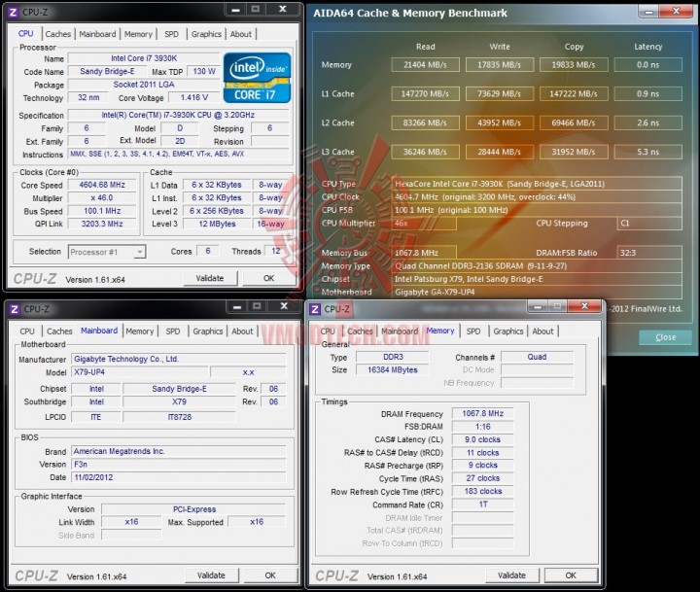Minimize the AIDA64 benchmark window
Viewport: 700px width, 592px height.
648,12
